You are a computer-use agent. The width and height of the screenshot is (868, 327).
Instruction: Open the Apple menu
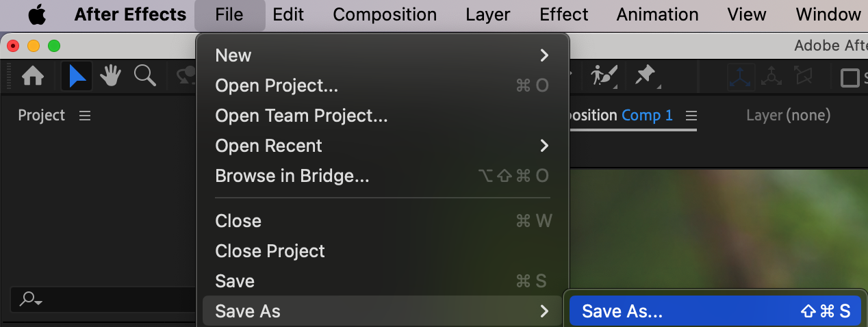[36, 14]
